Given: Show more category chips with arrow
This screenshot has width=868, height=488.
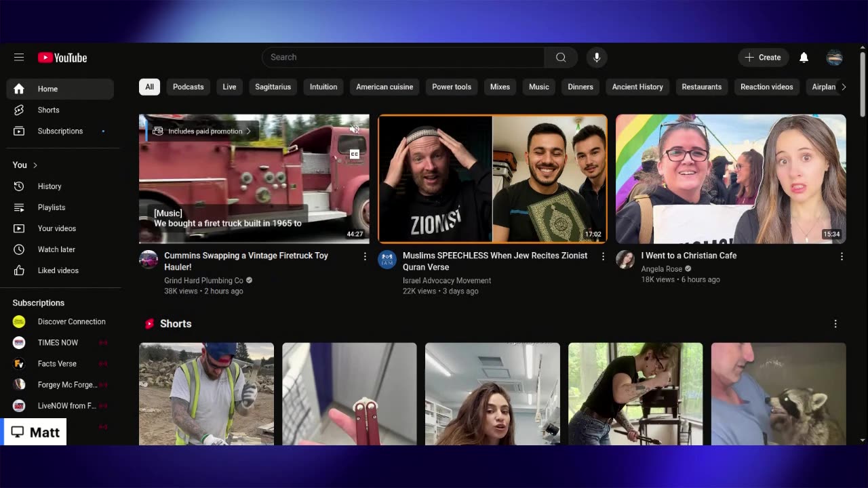Looking at the screenshot, I should click(843, 87).
